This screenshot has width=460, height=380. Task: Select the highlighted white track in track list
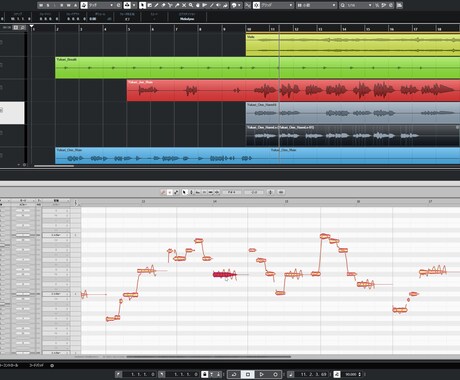tap(12, 113)
